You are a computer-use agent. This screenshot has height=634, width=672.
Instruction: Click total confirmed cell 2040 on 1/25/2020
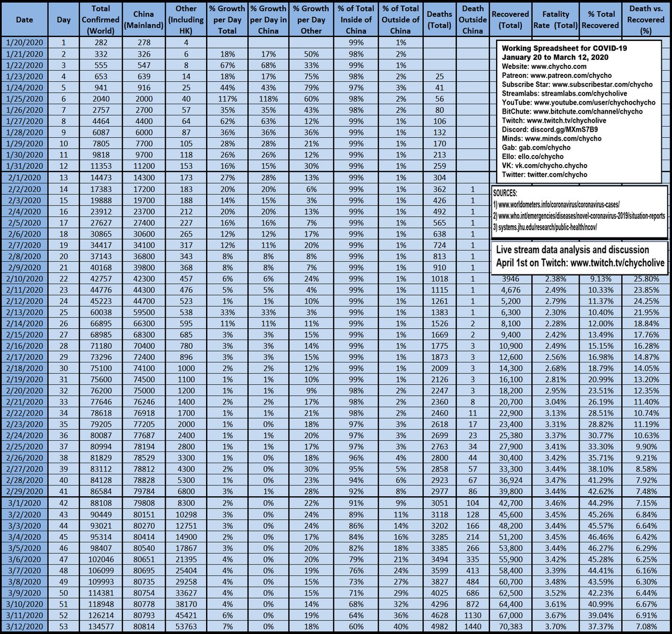[x=101, y=99]
